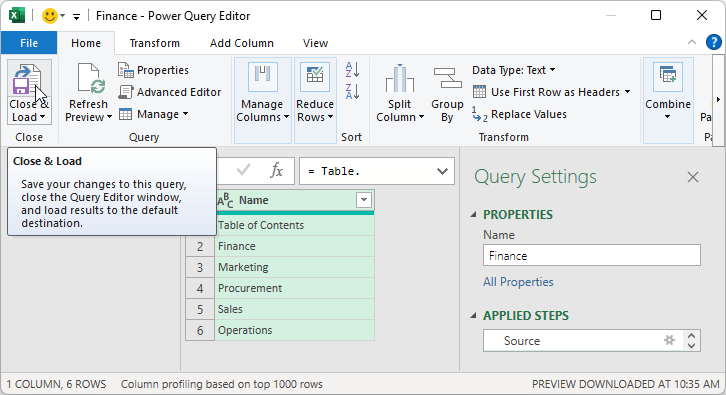Switch to the Add Column tab
726x395 pixels.
242,43
